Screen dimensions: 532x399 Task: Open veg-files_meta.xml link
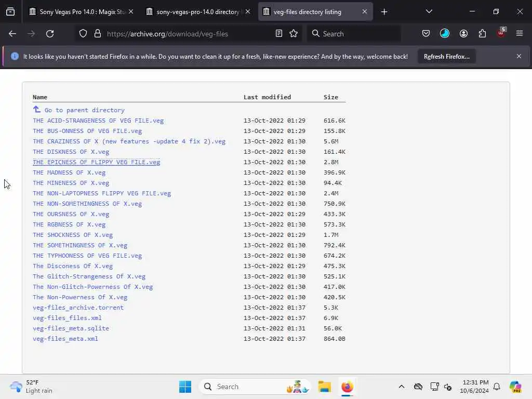coord(65,339)
